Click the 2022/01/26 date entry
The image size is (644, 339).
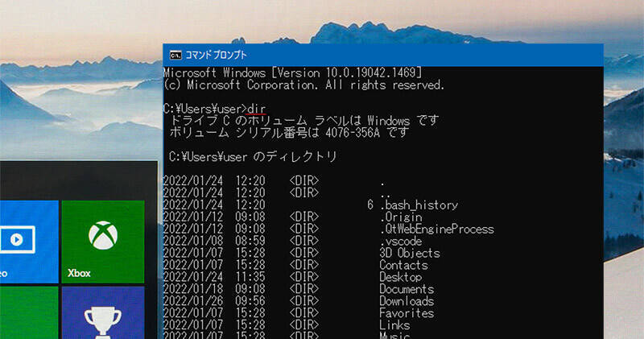(x=193, y=301)
